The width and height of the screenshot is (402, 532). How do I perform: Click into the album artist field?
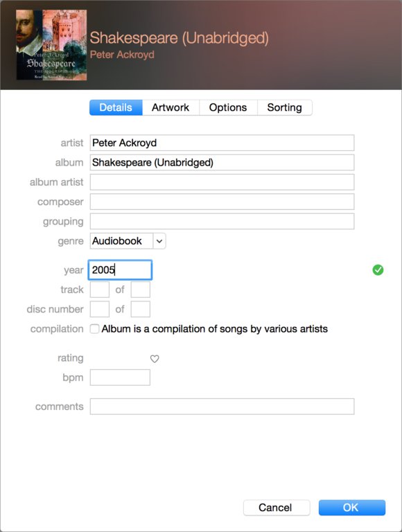(222, 182)
